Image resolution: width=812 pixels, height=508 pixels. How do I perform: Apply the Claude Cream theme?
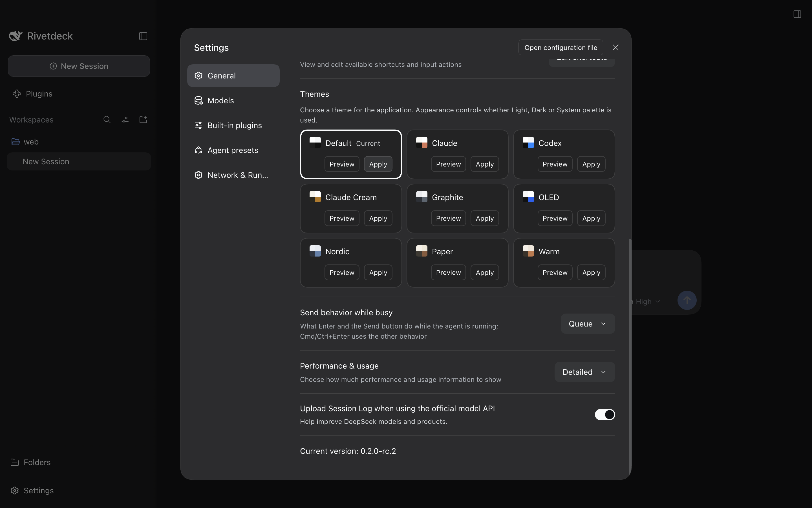378,218
